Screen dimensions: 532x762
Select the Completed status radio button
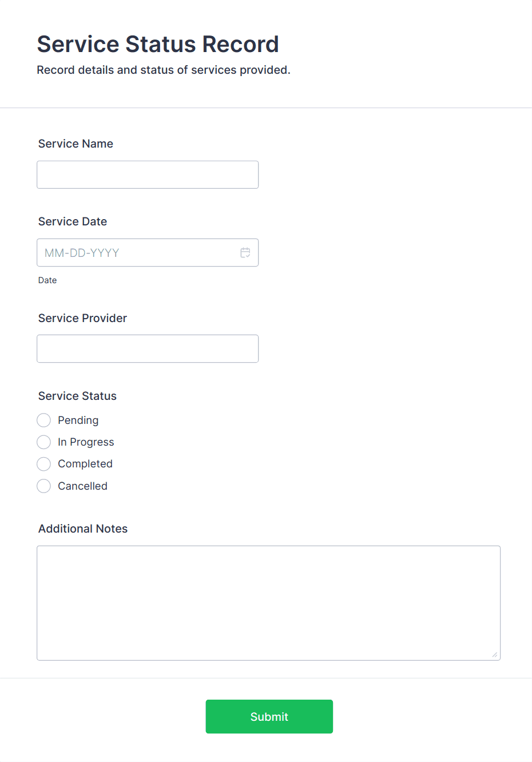(x=43, y=463)
